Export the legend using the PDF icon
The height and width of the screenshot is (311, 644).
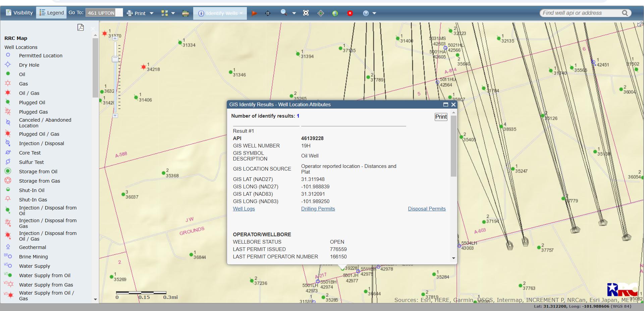point(80,27)
